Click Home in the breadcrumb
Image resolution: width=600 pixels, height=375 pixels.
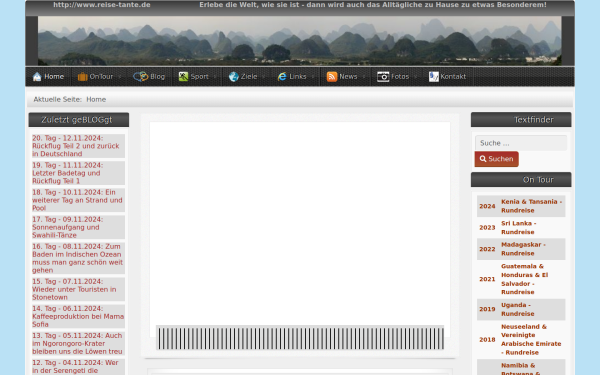(x=96, y=99)
